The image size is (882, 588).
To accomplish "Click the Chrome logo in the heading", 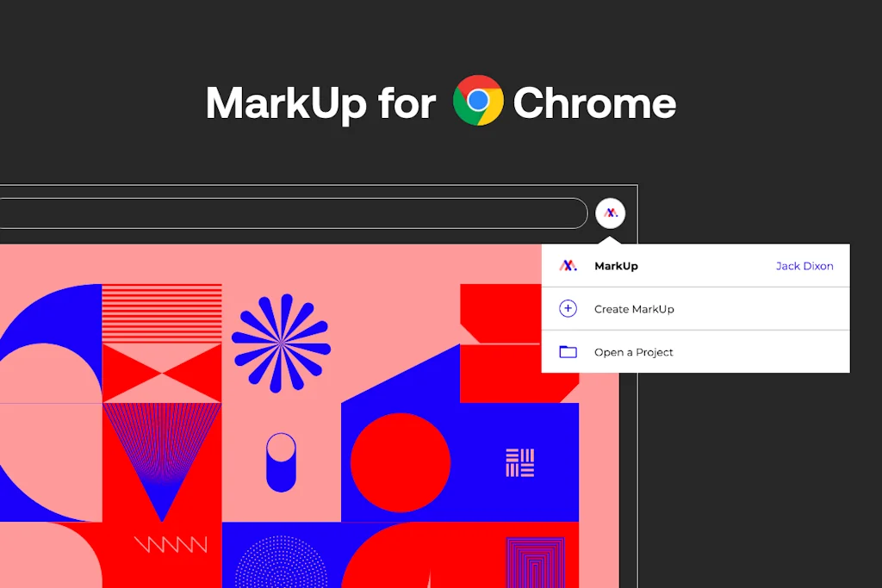I will click(x=480, y=102).
